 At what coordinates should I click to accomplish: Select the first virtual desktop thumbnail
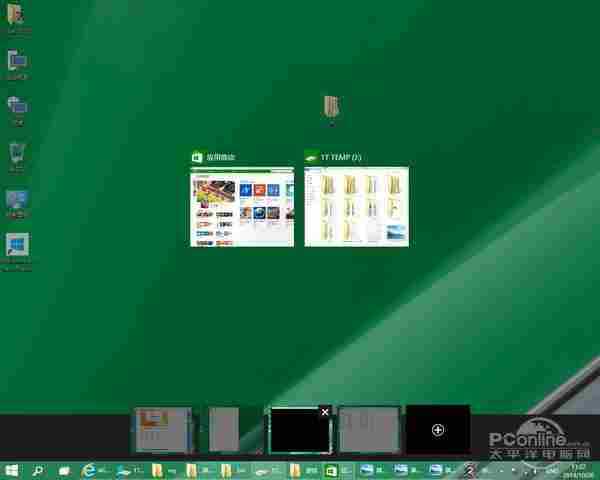click(x=163, y=429)
